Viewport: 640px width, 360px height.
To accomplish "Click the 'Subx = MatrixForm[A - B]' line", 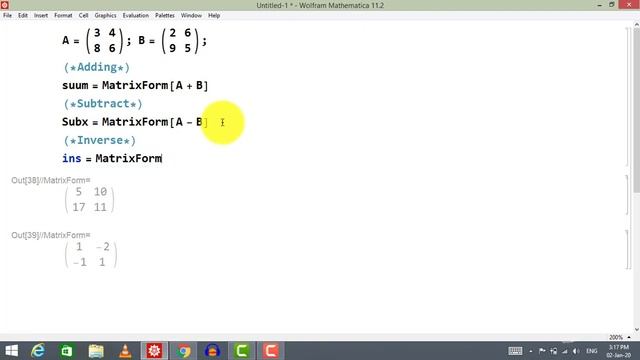I will point(135,122).
